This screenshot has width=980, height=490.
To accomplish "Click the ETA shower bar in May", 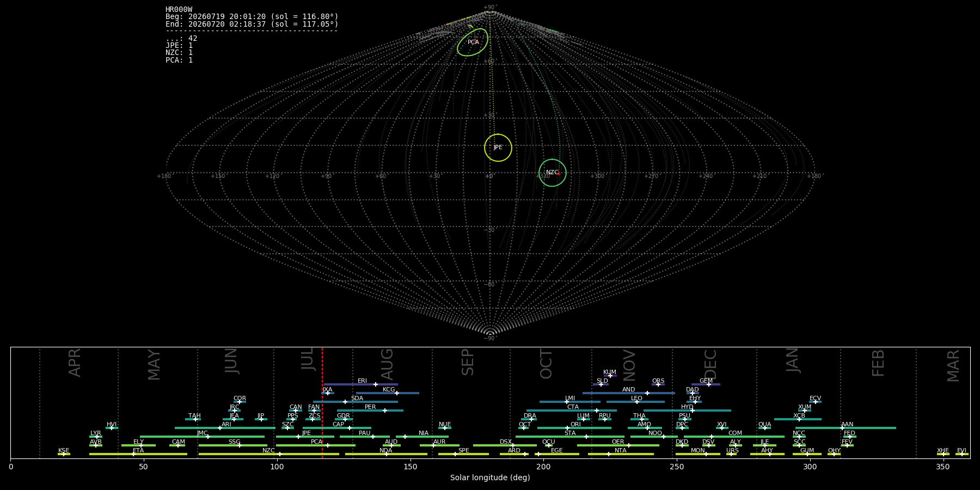I will 138,454.
